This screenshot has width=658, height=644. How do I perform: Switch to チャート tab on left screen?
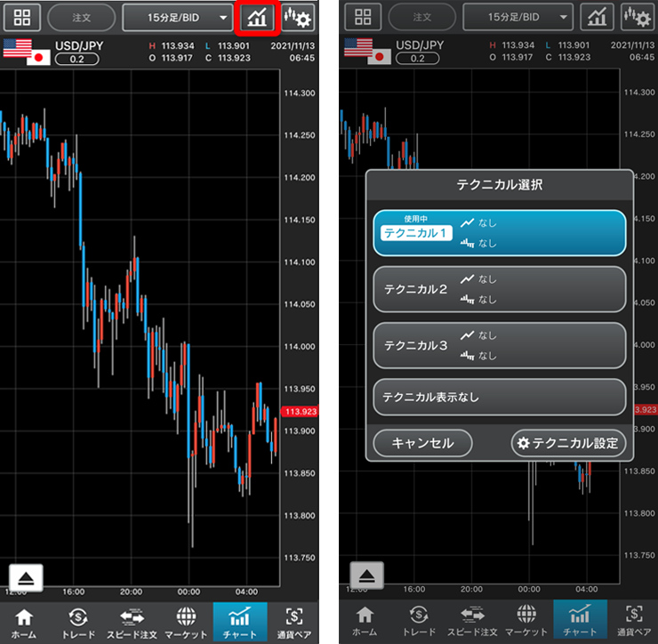(239, 621)
